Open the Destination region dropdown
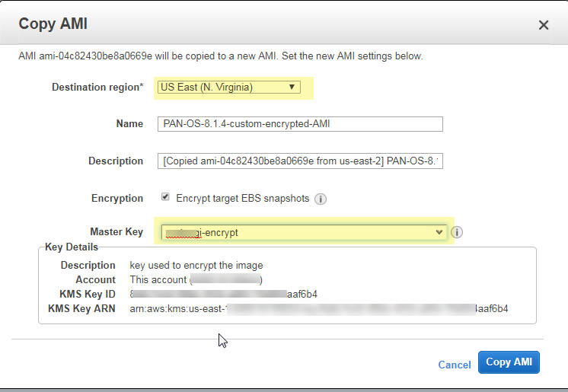The image size is (568, 392). tap(228, 87)
